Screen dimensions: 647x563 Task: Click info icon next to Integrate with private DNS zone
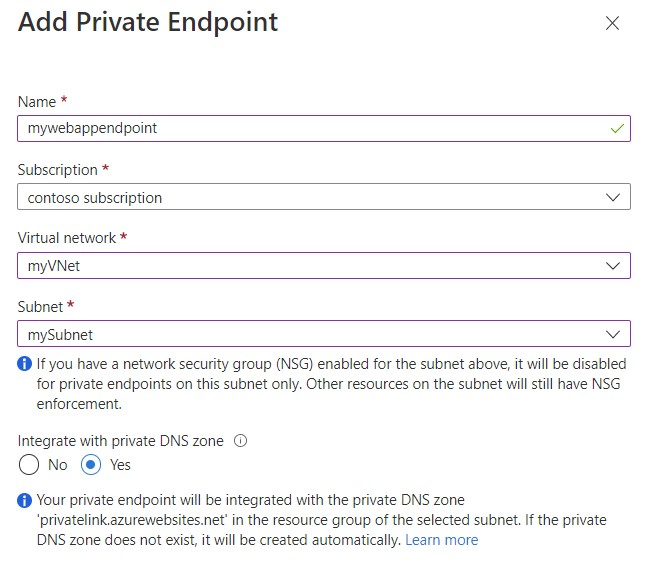coord(240,440)
